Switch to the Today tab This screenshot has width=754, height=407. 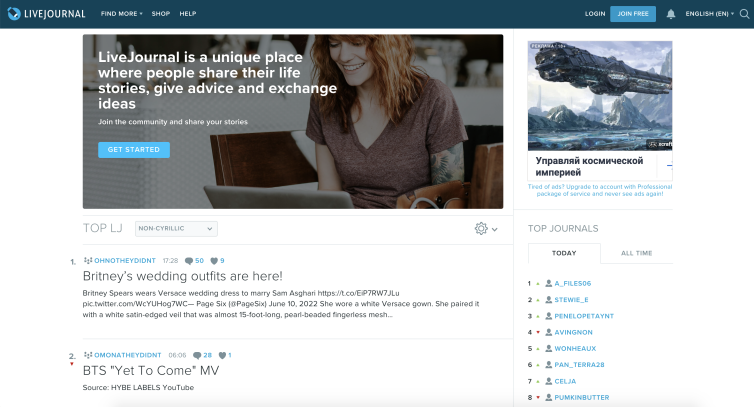(564, 253)
